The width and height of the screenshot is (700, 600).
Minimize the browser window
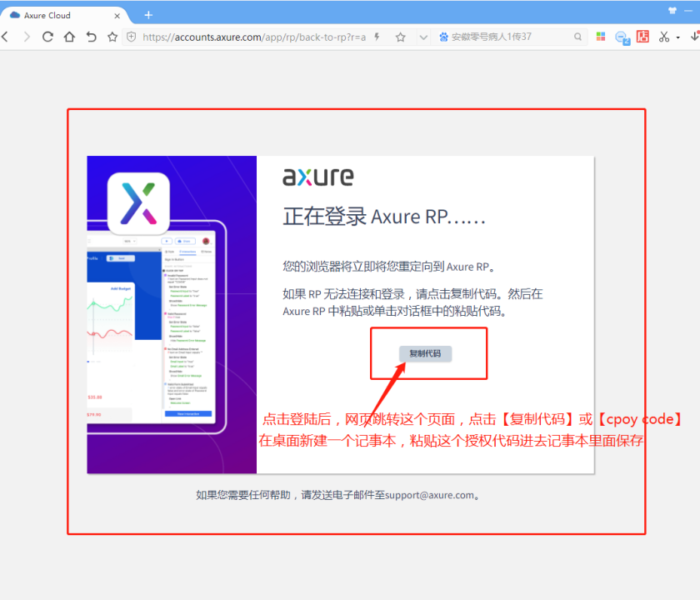tap(688, 11)
